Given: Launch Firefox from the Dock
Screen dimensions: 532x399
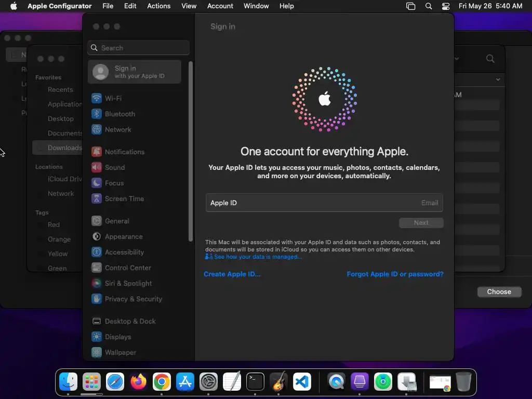Looking at the screenshot, I should (138, 382).
